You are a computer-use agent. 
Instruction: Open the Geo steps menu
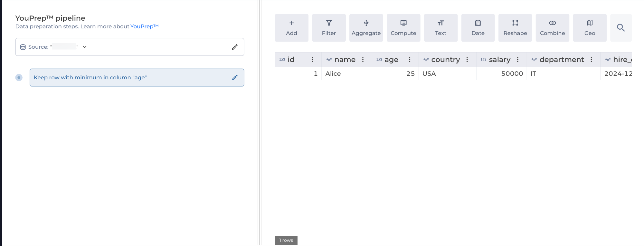pos(590,28)
